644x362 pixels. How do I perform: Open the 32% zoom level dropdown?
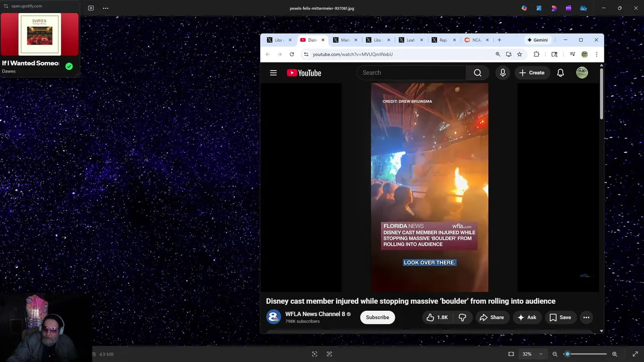coord(533,354)
